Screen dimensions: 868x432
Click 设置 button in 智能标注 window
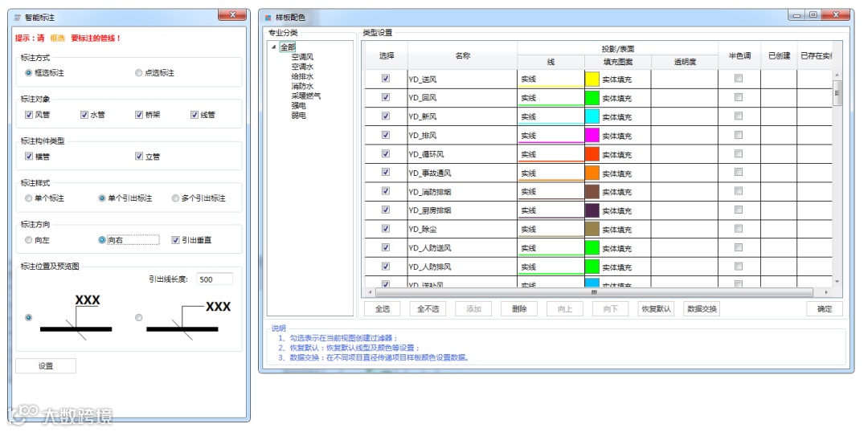tap(46, 366)
